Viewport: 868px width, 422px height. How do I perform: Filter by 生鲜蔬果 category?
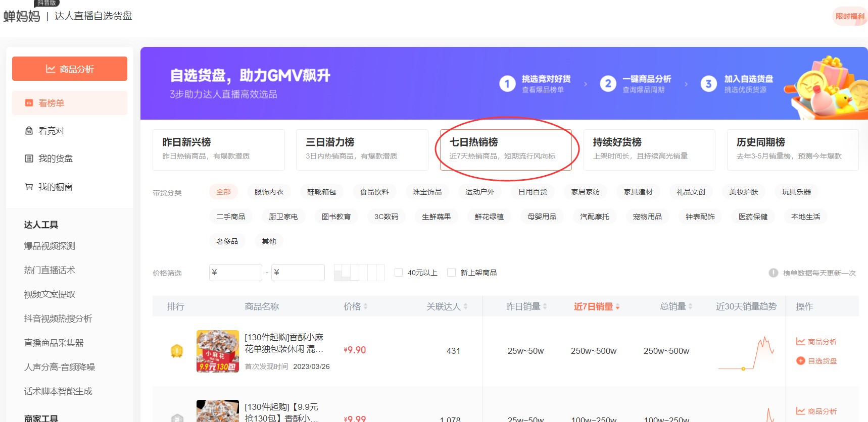[x=436, y=217]
